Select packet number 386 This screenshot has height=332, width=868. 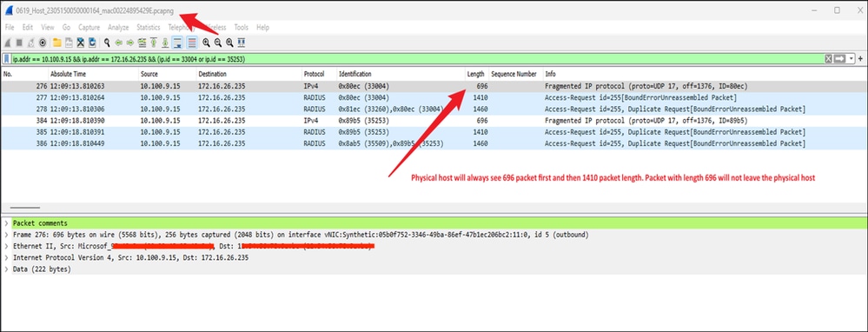434,144
